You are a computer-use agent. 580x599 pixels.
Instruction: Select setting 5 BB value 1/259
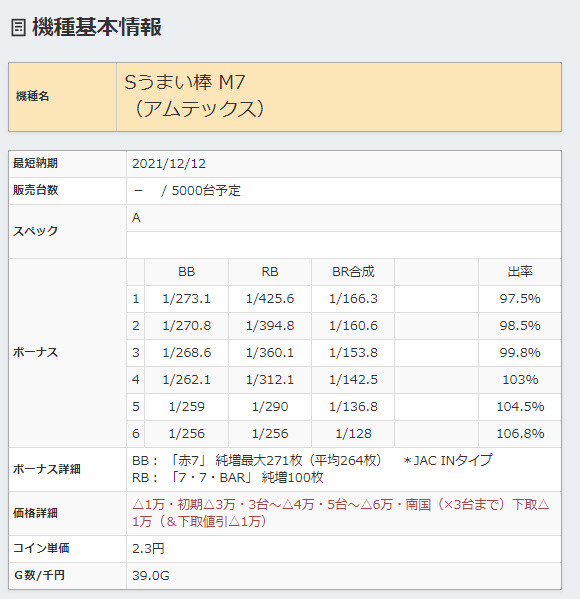pyautogui.click(x=186, y=407)
